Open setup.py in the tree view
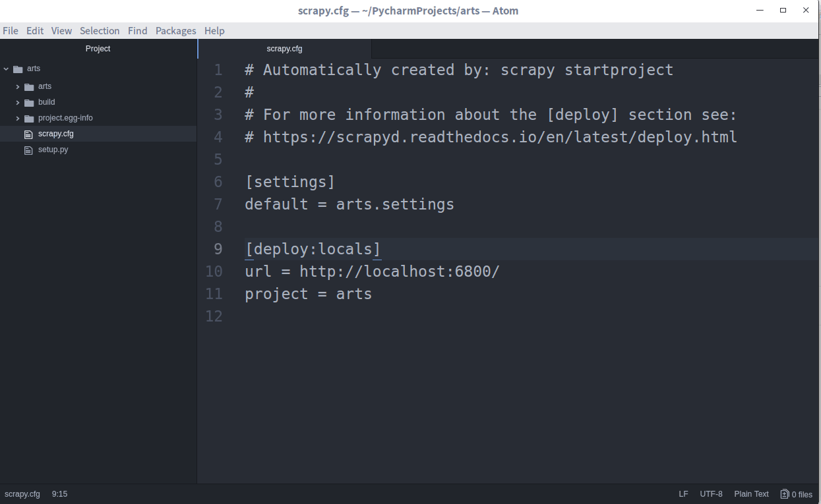Viewport: 821px width, 504px height. click(x=53, y=150)
